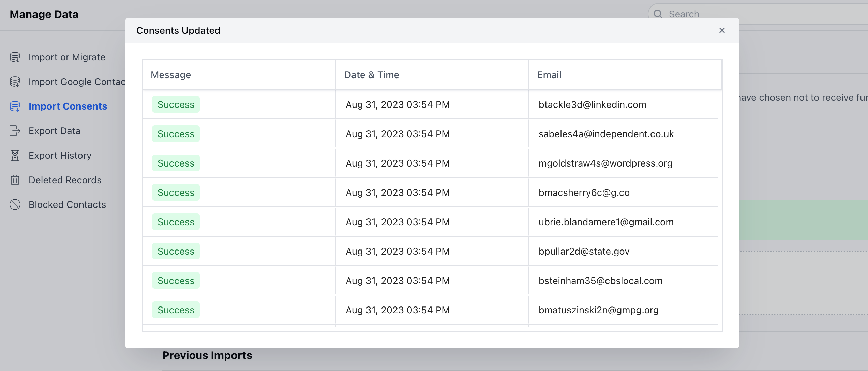This screenshot has height=371, width=868.
Task: Click the Success badge for bpullar2d@state.gov
Action: click(176, 251)
